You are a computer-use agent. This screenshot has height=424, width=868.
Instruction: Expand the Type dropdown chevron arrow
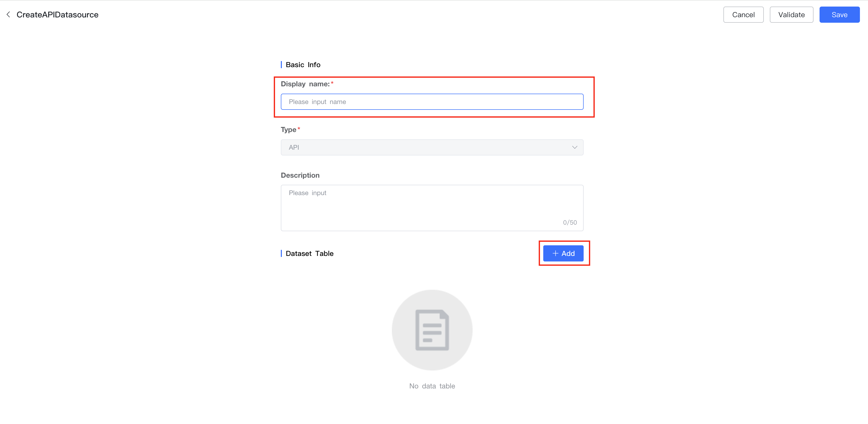click(x=575, y=147)
